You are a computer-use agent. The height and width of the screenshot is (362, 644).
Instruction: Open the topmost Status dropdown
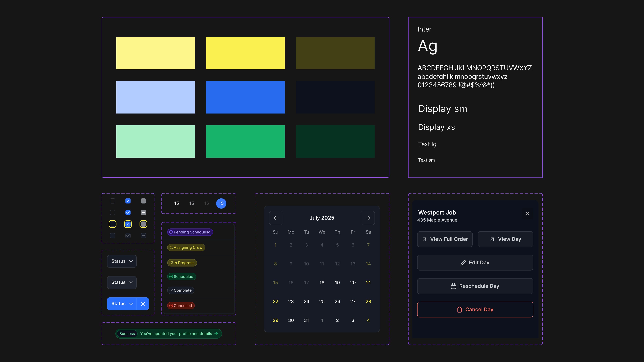click(122, 261)
